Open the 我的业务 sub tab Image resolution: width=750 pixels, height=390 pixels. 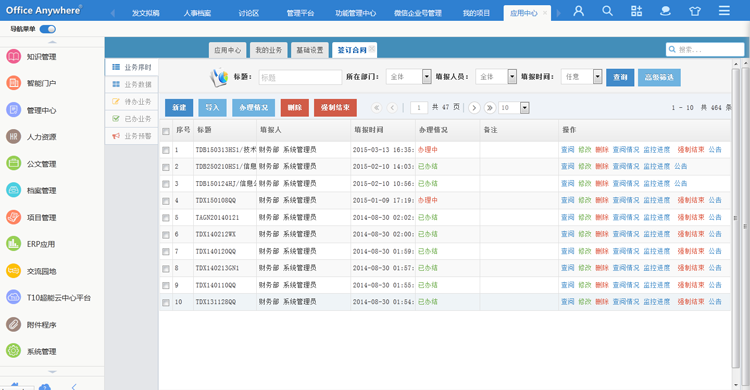pos(268,50)
